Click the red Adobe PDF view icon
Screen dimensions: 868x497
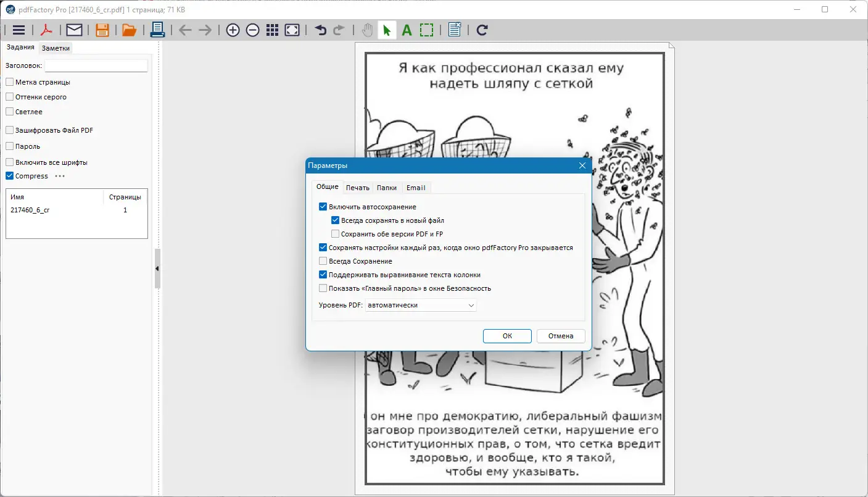[x=47, y=30]
